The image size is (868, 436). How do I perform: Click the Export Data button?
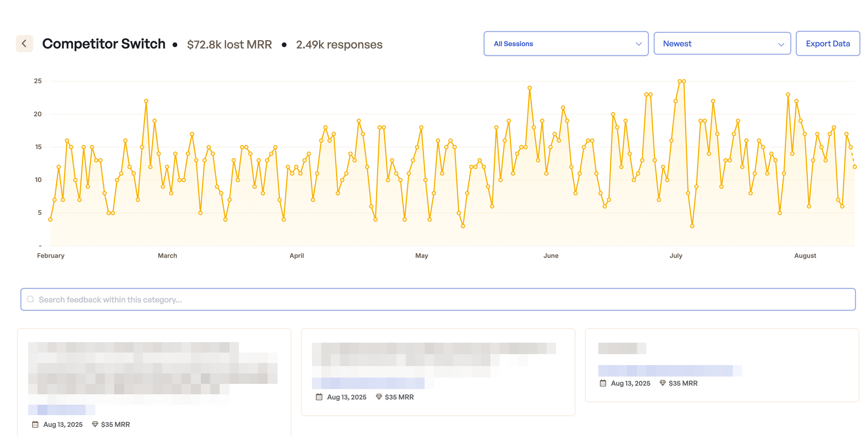827,44
